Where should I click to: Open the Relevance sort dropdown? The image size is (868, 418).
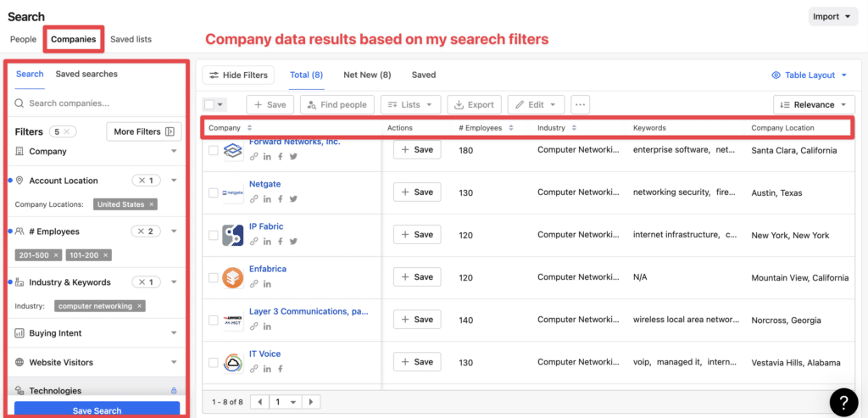click(815, 104)
